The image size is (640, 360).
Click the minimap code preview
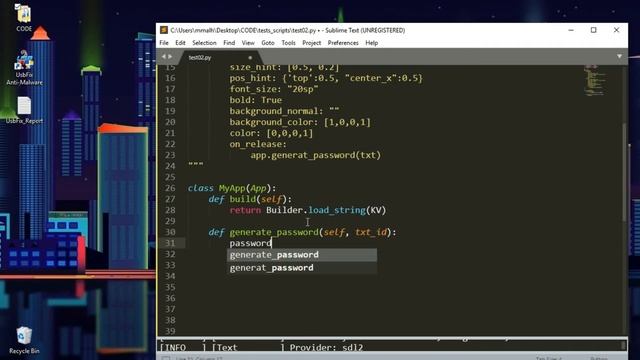[x=595, y=81]
